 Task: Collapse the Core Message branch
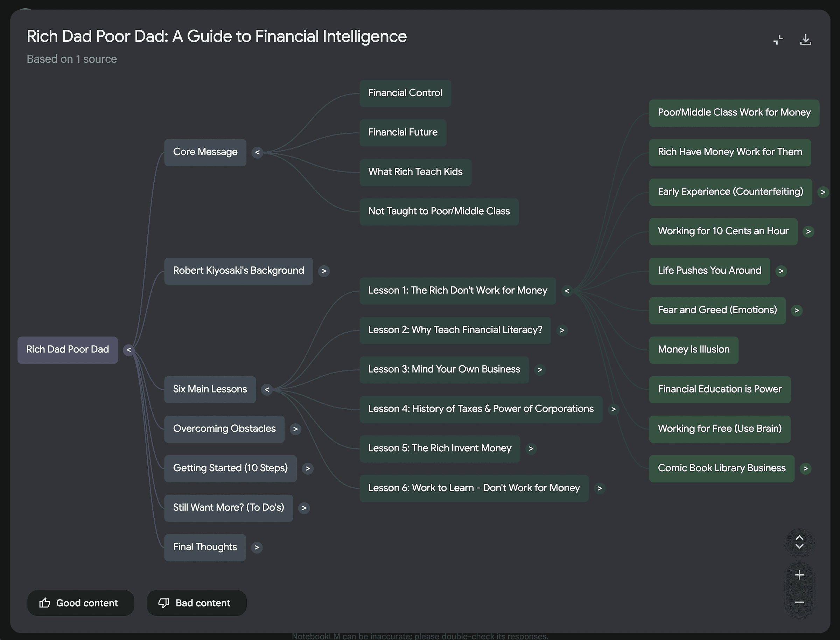(x=257, y=152)
